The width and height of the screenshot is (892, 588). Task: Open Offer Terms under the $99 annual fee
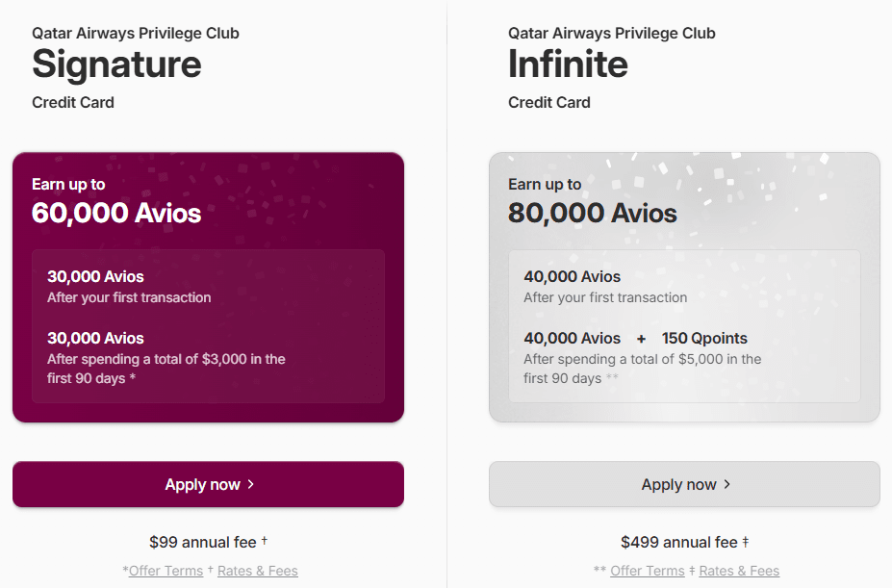(166, 571)
